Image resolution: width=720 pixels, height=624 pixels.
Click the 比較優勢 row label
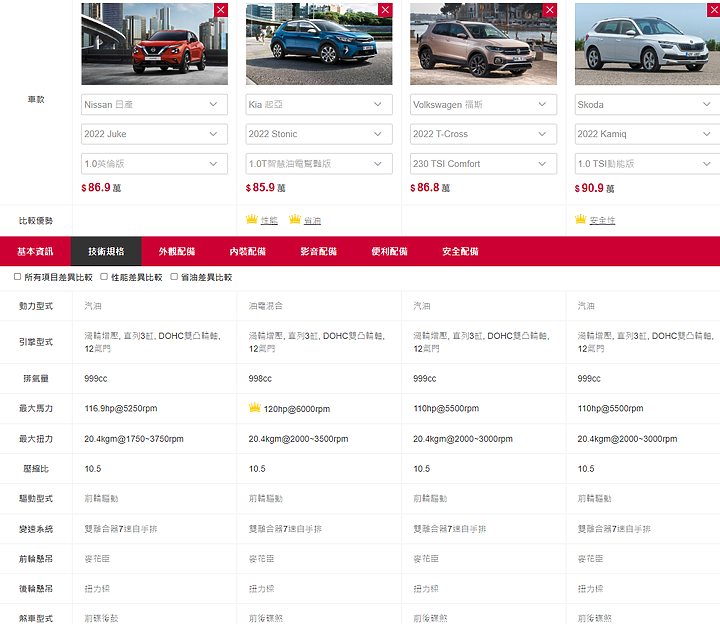(x=36, y=221)
